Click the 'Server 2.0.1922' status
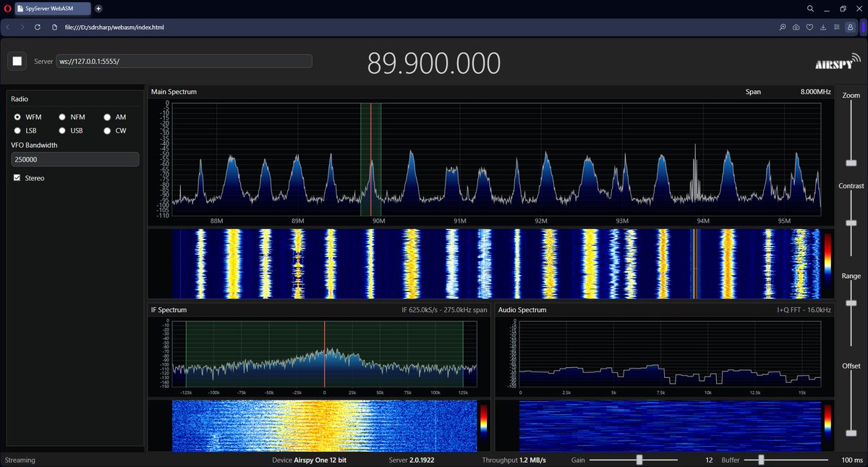The image size is (868, 467). tap(412, 460)
